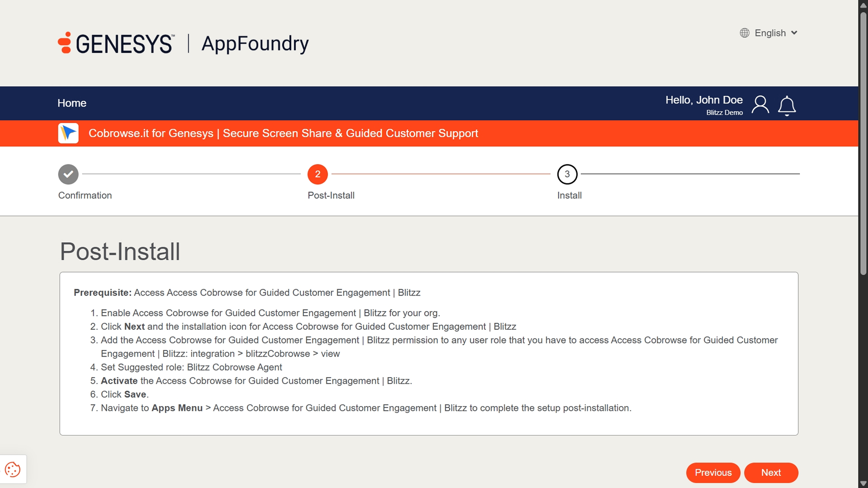This screenshot has height=488, width=868.
Task: Click the Cobrowse.it for Genesys banner title
Action: pyautogui.click(x=283, y=133)
